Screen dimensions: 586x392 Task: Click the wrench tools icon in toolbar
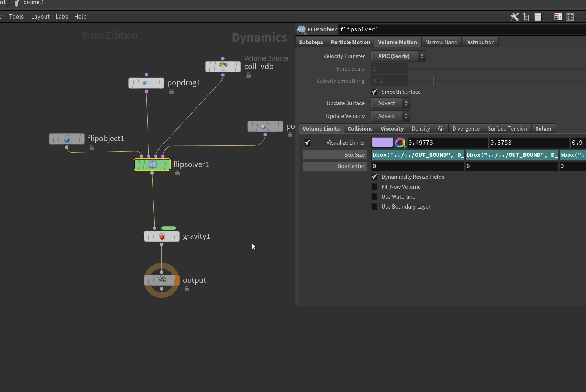pyautogui.click(x=514, y=17)
